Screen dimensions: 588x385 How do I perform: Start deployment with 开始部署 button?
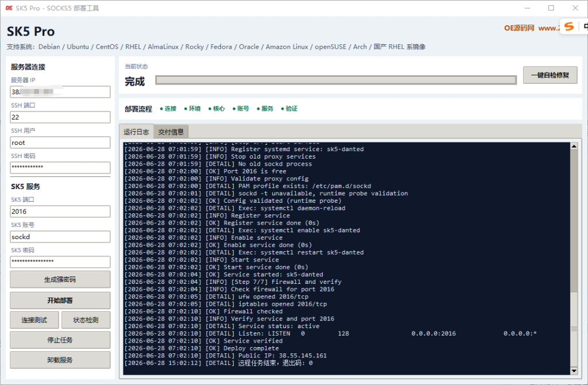coord(60,301)
